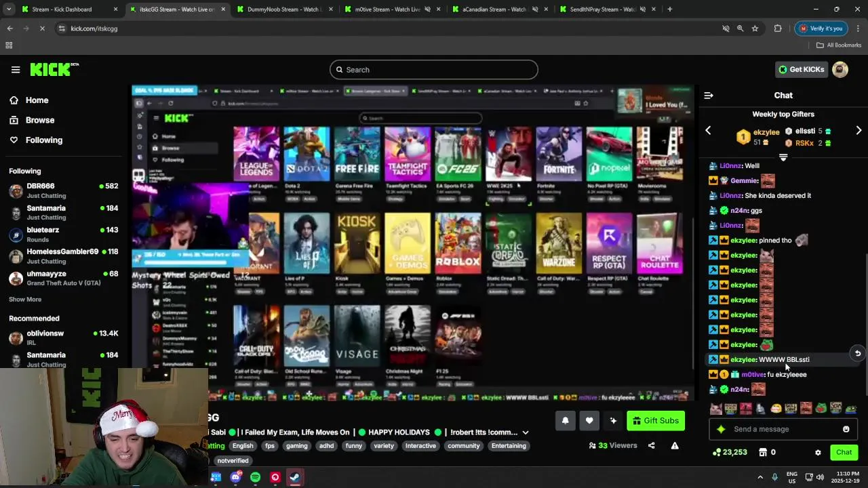Open DBR666 channel in Following list
This screenshot has height=488, width=868.
[x=64, y=190]
